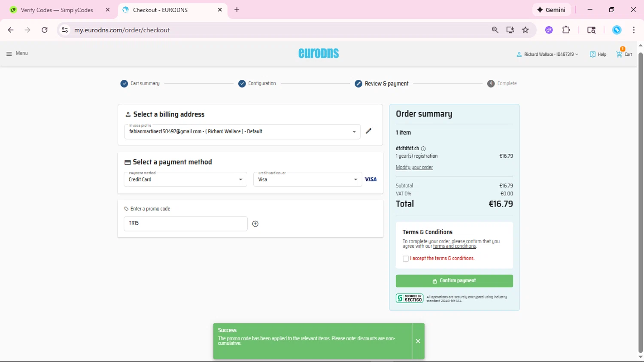Click the Visa card logo
The image size is (644, 362).
tap(371, 179)
